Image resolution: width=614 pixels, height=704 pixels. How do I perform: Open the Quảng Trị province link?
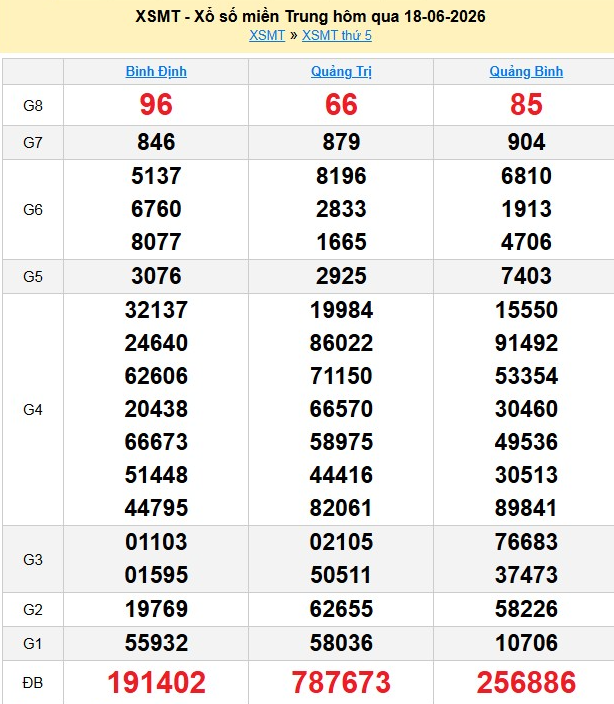click(341, 71)
